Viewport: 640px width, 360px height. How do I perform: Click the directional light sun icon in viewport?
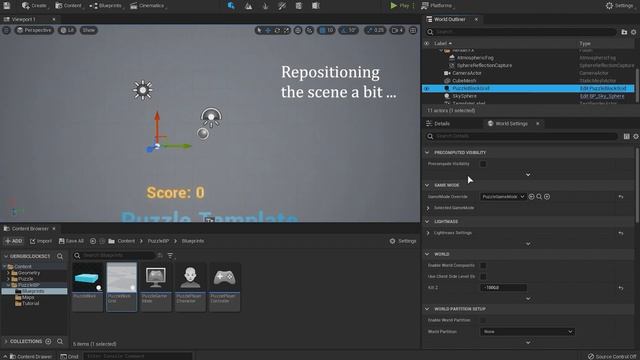point(142,90)
